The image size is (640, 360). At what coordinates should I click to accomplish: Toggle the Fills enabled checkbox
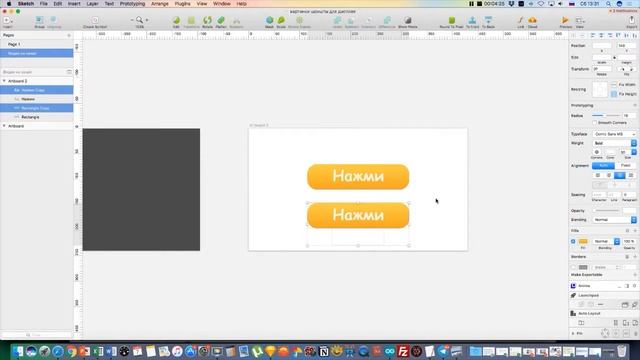pyautogui.click(x=573, y=241)
